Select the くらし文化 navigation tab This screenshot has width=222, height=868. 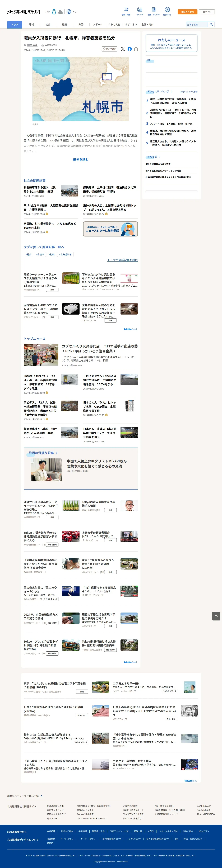(x=114, y=24)
